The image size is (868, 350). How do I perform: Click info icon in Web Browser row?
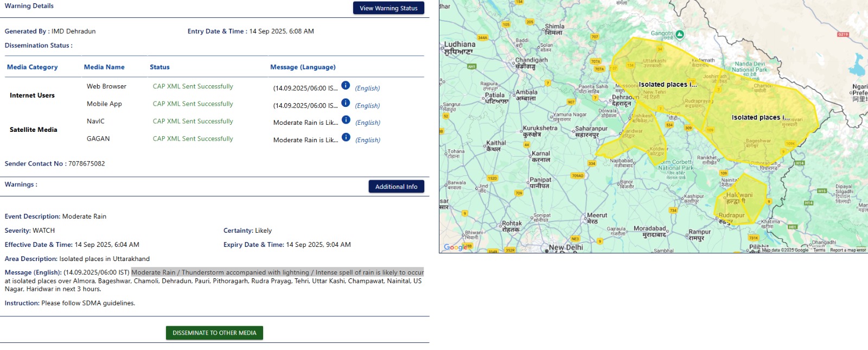346,86
